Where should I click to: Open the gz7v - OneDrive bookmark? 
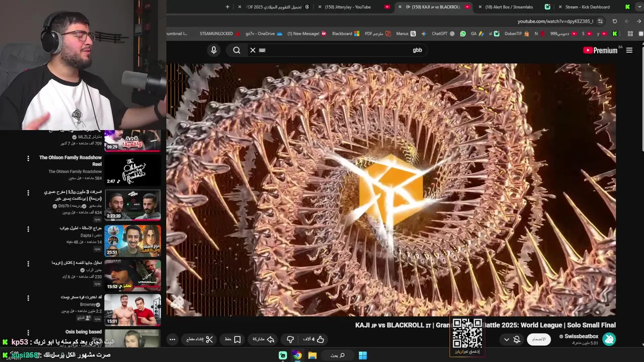[x=264, y=34]
